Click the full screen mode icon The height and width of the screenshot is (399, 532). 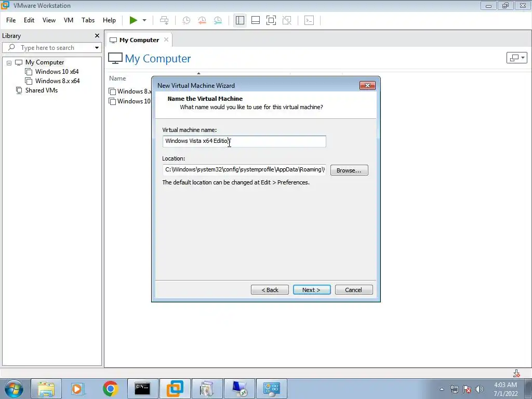click(271, 20)
